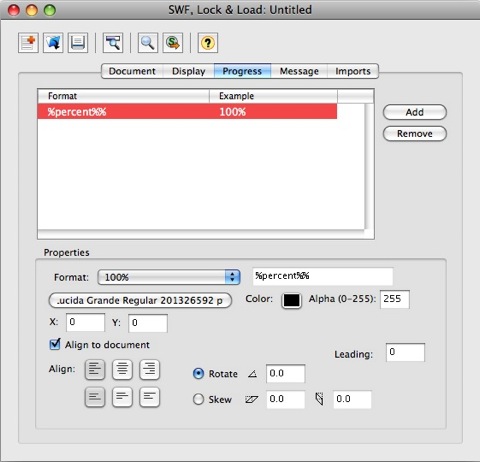Image resolution: width=480 pixels, height=462 pixels.
Task: Select the top-row align center button
Action: 122,370
